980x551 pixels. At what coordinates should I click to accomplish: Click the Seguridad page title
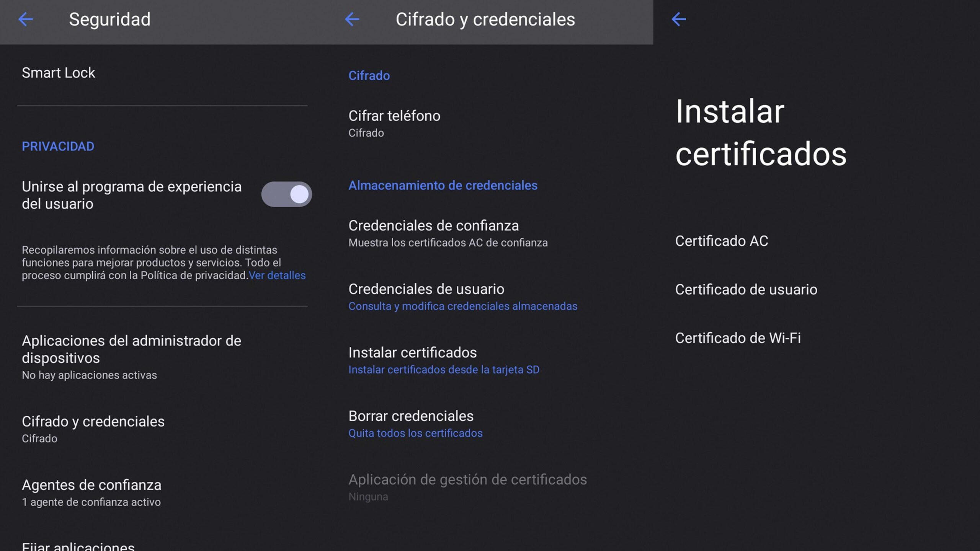click(x=109, y=19)
